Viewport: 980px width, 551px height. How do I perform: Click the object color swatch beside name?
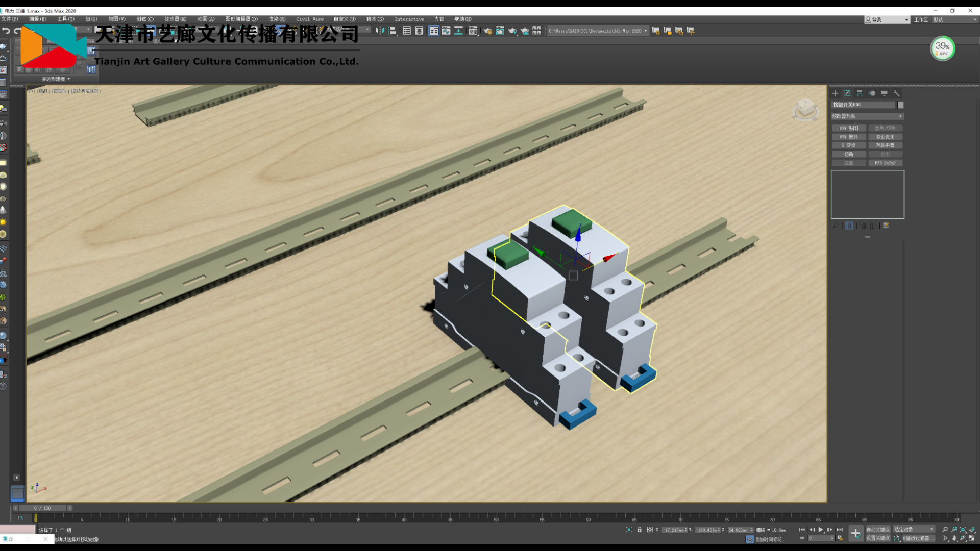coord(900,105)
